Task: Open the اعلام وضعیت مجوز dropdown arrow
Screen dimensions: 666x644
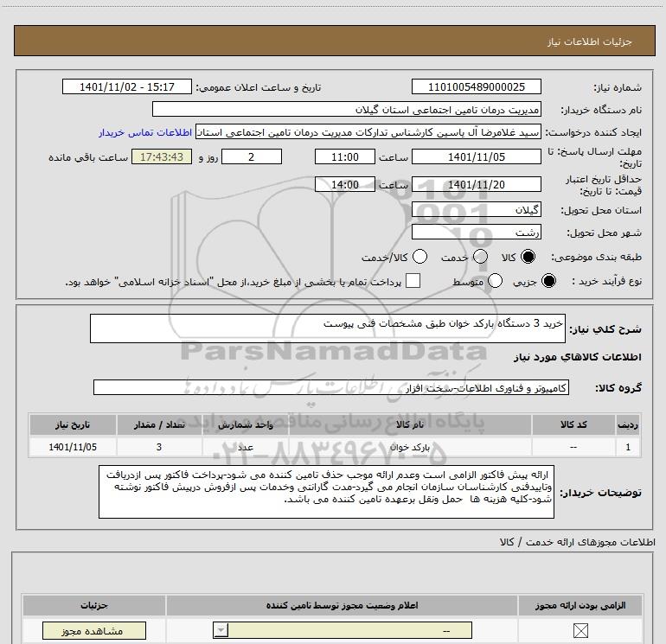Action: [x=221, y=630]
